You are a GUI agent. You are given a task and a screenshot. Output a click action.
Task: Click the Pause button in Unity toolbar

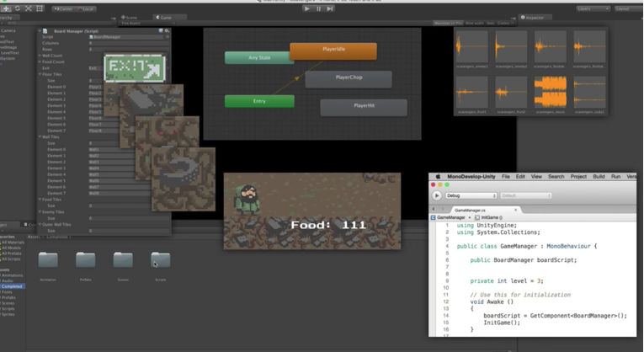pos(318,8)
